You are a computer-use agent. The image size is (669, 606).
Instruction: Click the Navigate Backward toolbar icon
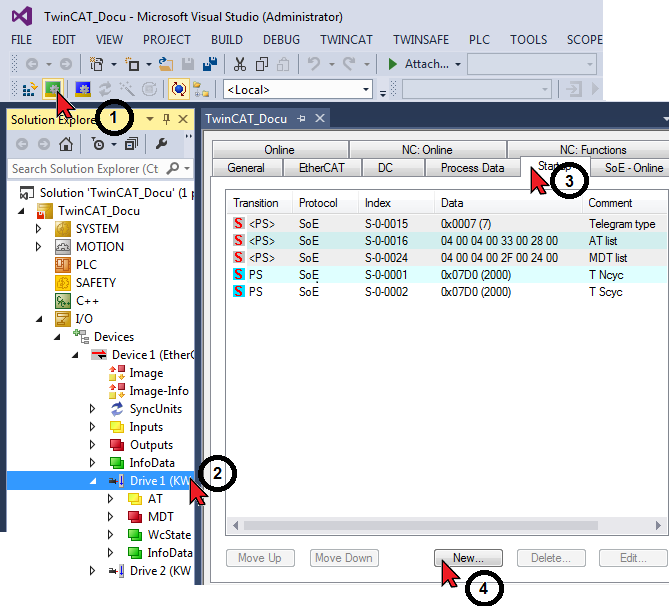pyautogui.click(x=32, y=64)
